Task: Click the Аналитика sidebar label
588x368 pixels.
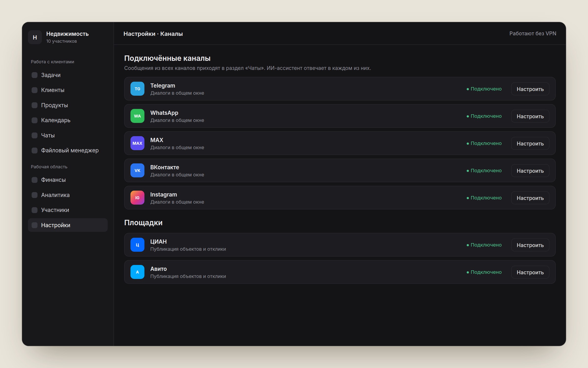Action: coord(55,195)
